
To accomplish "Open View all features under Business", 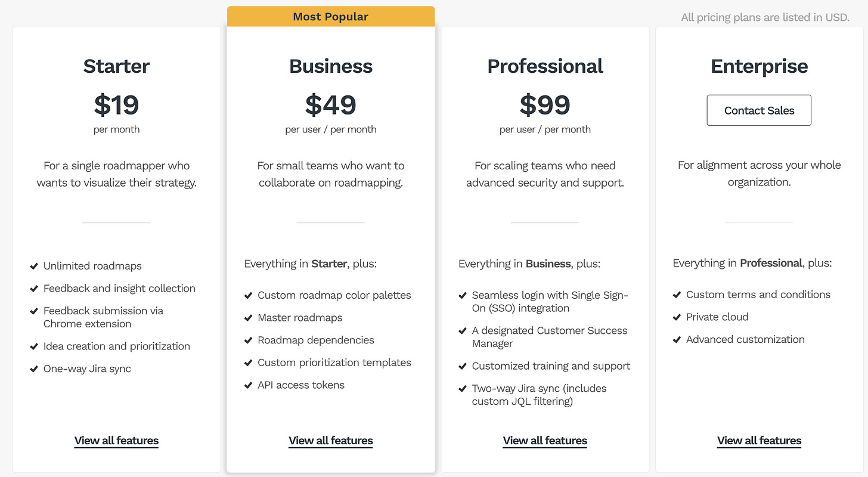I will (331, 441).
